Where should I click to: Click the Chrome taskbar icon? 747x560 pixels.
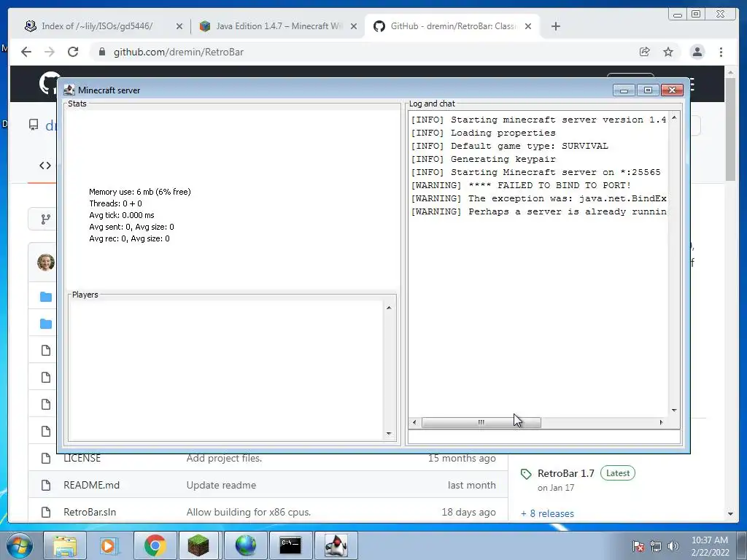click(155, 545)
